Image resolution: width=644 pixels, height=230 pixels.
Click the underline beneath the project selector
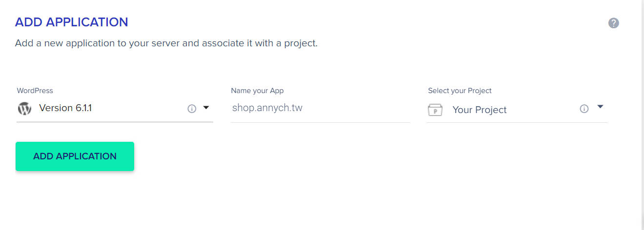coord(517,122)
